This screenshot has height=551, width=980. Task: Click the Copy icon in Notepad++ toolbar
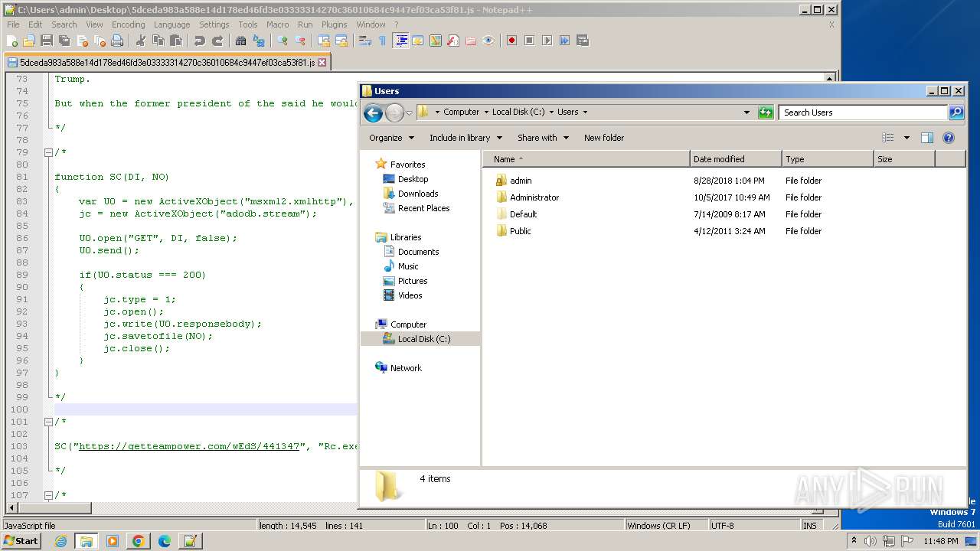coord(158,41)
